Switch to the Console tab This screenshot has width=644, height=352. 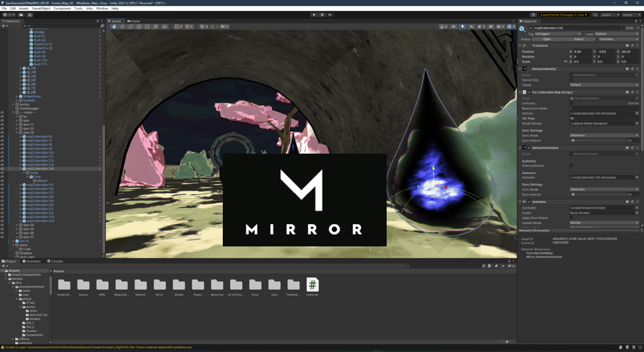click(54, 261)
